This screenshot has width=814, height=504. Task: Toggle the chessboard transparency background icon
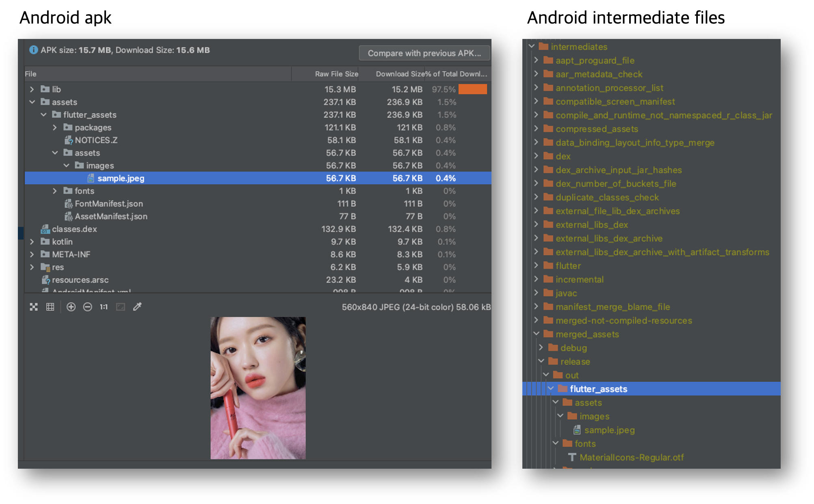34,307
